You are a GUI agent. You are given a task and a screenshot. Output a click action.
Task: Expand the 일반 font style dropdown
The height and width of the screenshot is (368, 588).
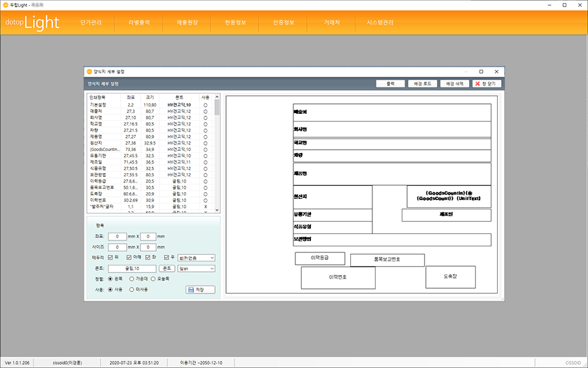(197, 268)
